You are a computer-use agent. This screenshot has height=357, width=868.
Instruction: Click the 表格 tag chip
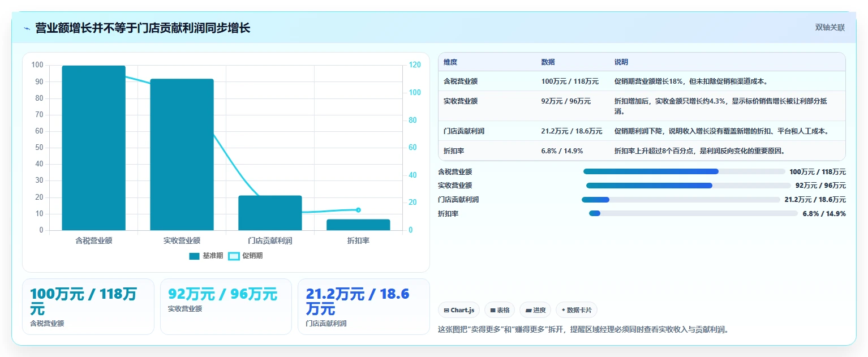[500, 310]
